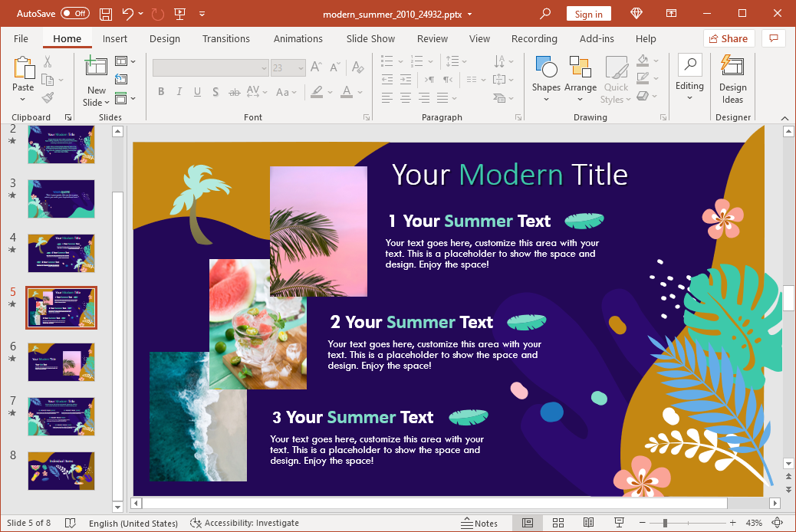This screenshot has height=532, width=796.
Task: Select slide 6 thumbnail
Action: [x=61, y=362]
